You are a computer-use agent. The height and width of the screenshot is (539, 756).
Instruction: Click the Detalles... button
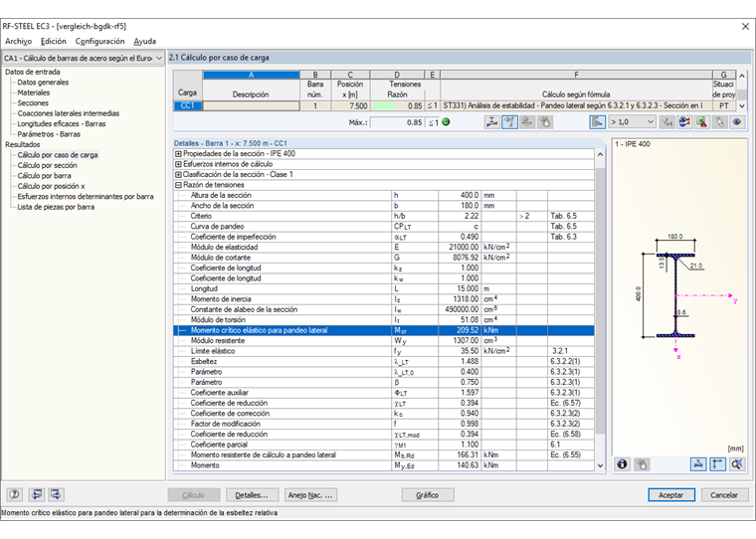pyautogui.click(x=252, y=495)
